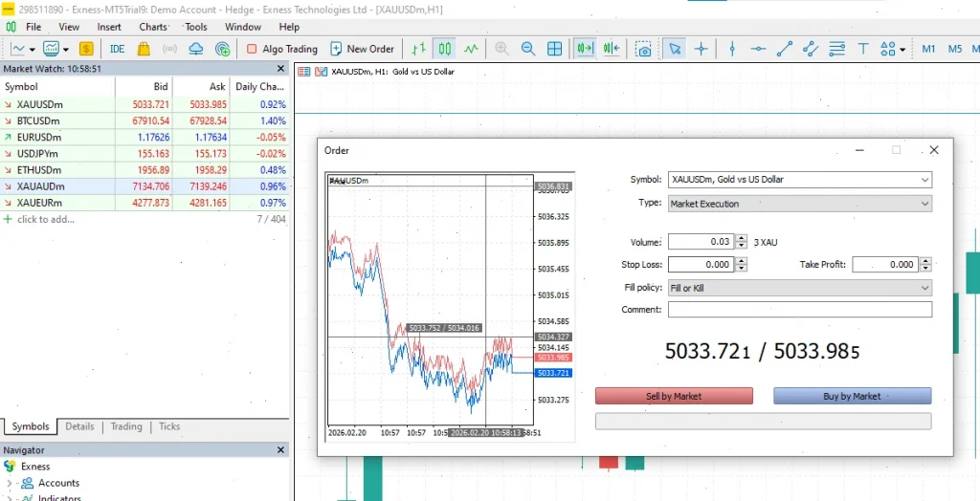The width and height of the screenshot is (980, 501).
Task: Click the Stop Loss input field
Action: (702, 264)
